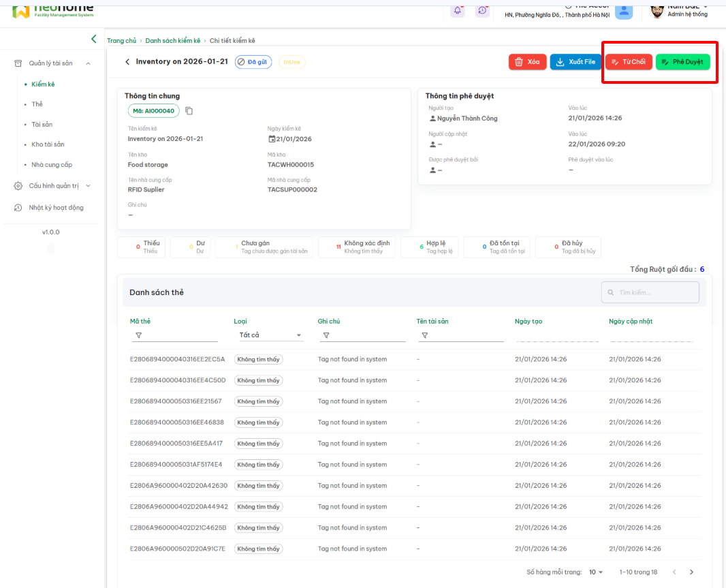Click the green Phê Duyệt button
726x588 pixels.
pos(682,62)
